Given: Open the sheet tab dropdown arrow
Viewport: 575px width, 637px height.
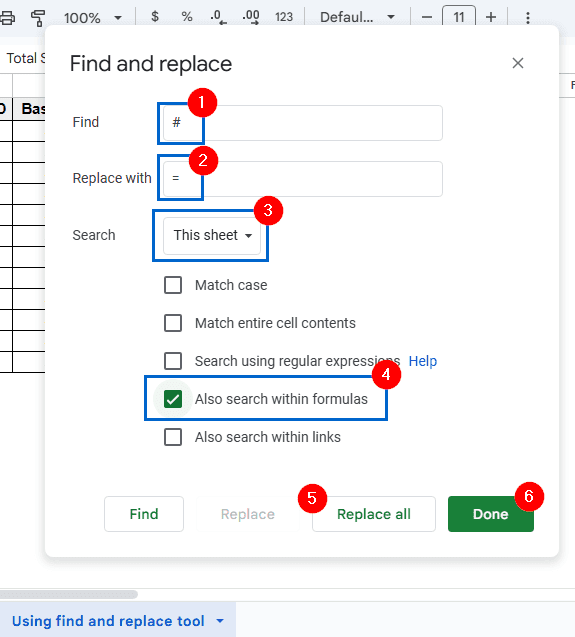Looking at the screenshot, I should point(220,621).
